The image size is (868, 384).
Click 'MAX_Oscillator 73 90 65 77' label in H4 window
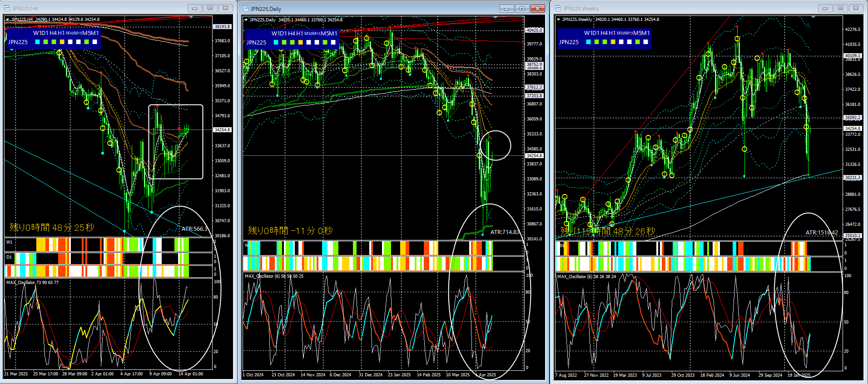point(32,283)
